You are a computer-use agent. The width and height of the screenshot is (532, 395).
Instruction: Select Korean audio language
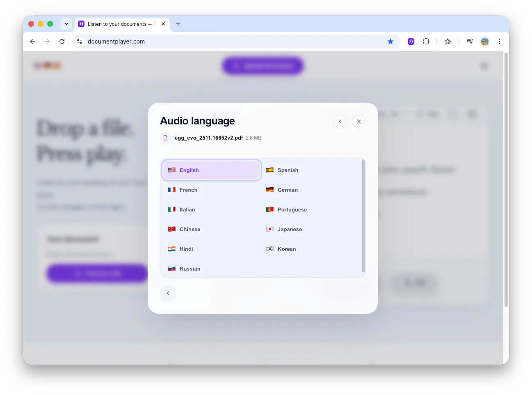[x=310, y=249]
